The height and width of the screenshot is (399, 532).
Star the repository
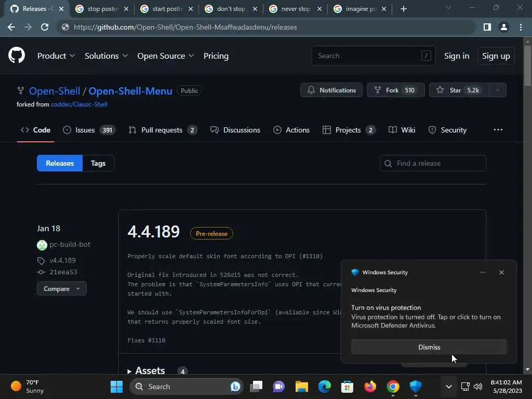point(459,90)
